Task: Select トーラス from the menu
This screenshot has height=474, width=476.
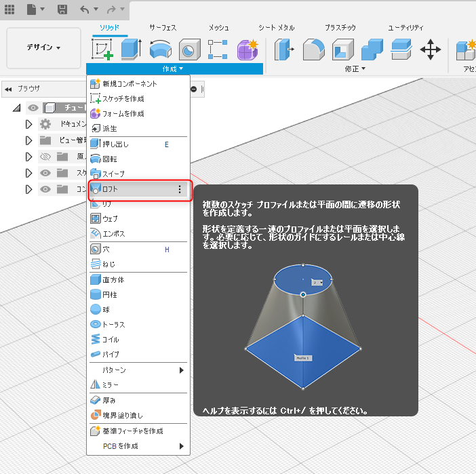Action: tap(138, 325)
